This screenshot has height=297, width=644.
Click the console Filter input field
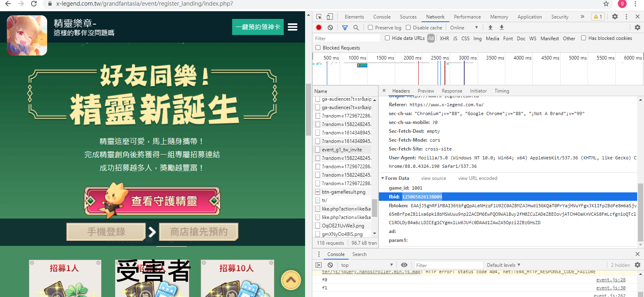(449, 265)
